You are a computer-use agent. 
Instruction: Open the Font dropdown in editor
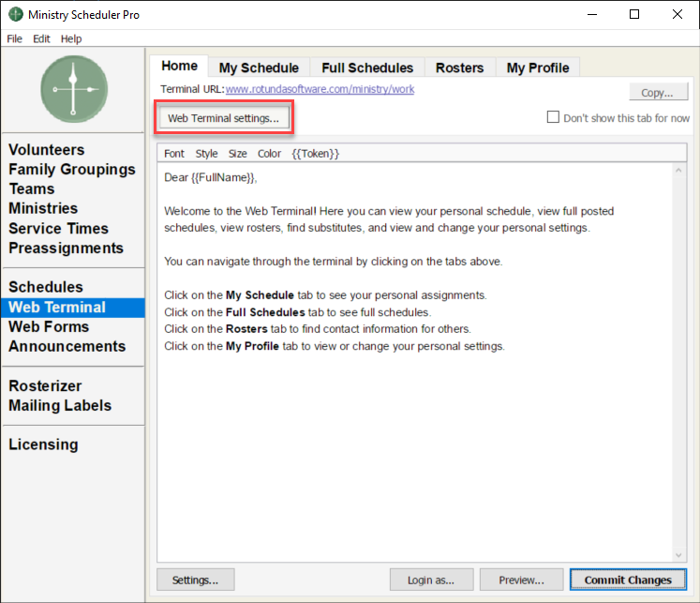(174, 154)
